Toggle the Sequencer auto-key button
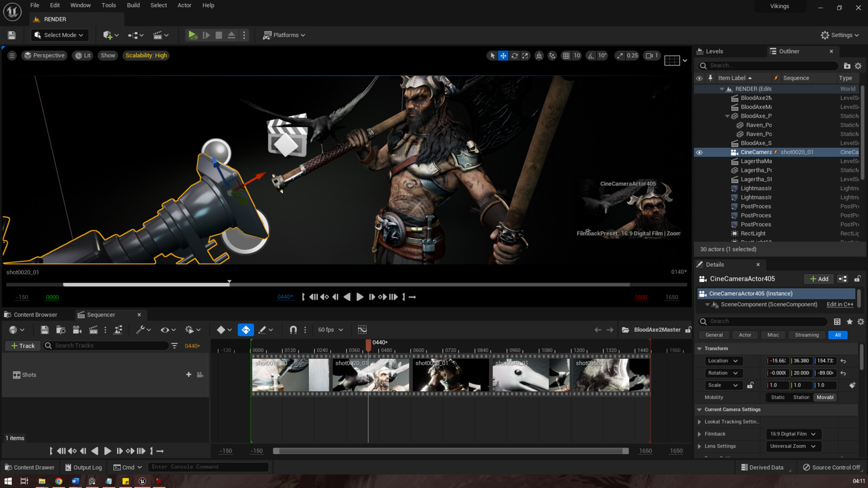868x488 pixels. tap(246, 330)
